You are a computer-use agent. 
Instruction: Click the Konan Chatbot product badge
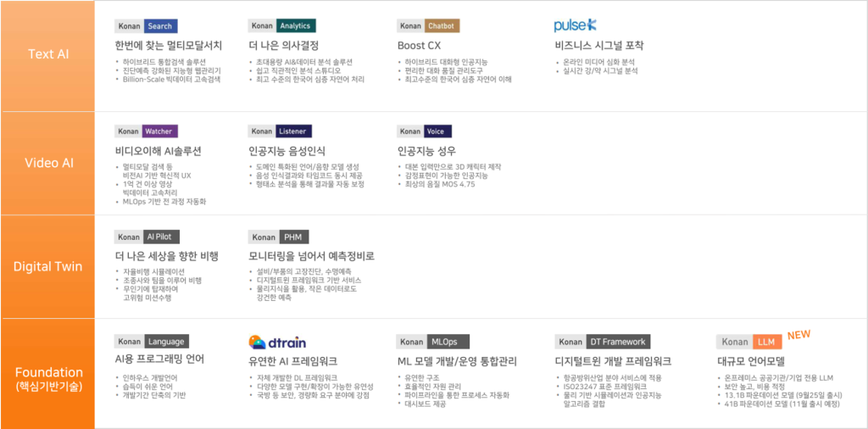click(428, 26)
